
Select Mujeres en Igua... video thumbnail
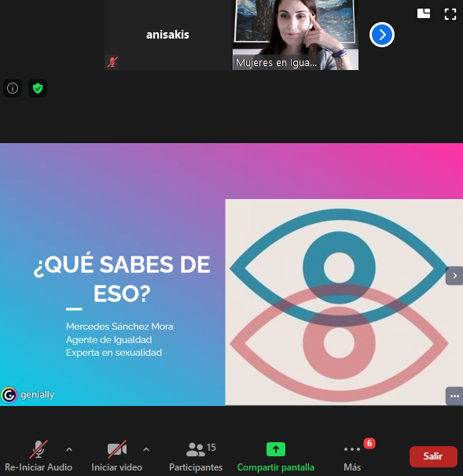click(296, 35)
